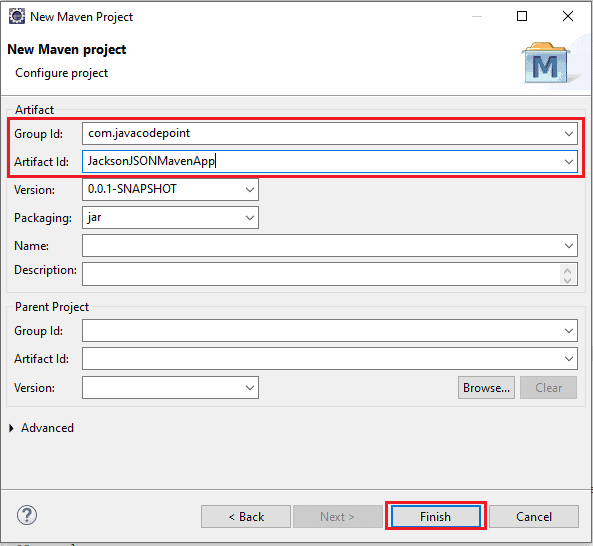Screen dimensions: 593x546
Task: Click the Packaging: label
Action: click(x=43, y=218)
